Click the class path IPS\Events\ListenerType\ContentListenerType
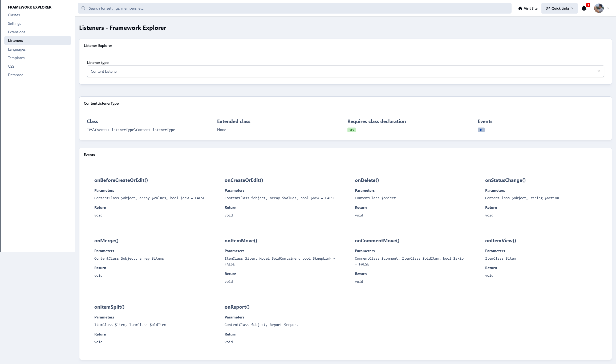 point(131,130)
